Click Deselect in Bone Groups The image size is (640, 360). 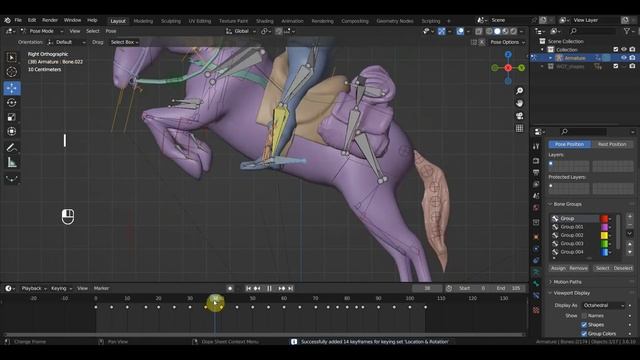click(623, 268)
